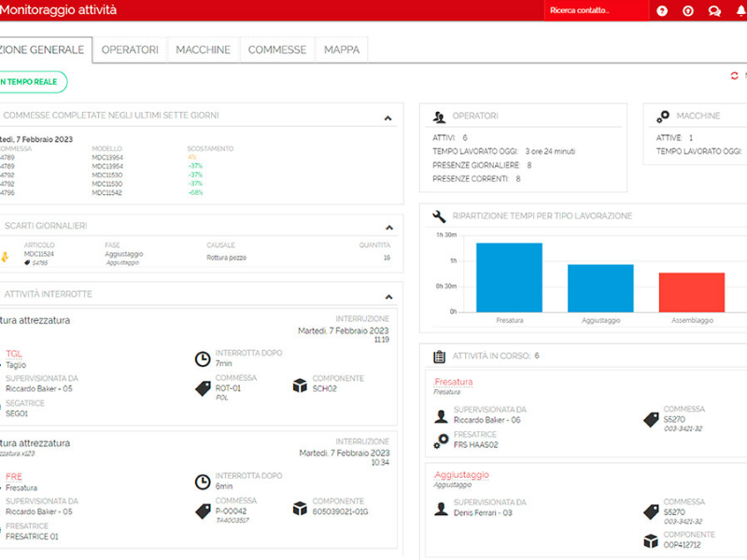The height and width of the screenshot is (560, 747).
Task: Click the red refresh icon
Action: [735, 76]
